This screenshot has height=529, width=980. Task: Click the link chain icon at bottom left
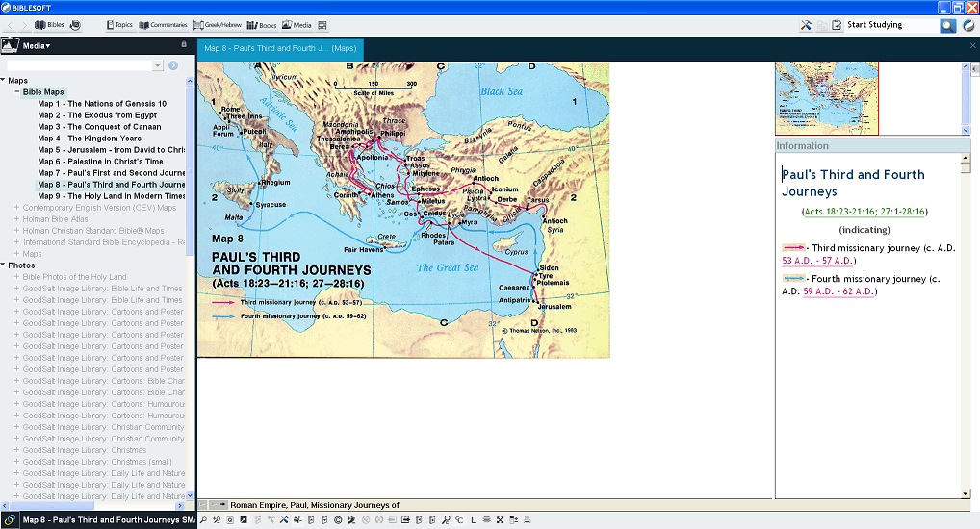(x=10, y=519)
